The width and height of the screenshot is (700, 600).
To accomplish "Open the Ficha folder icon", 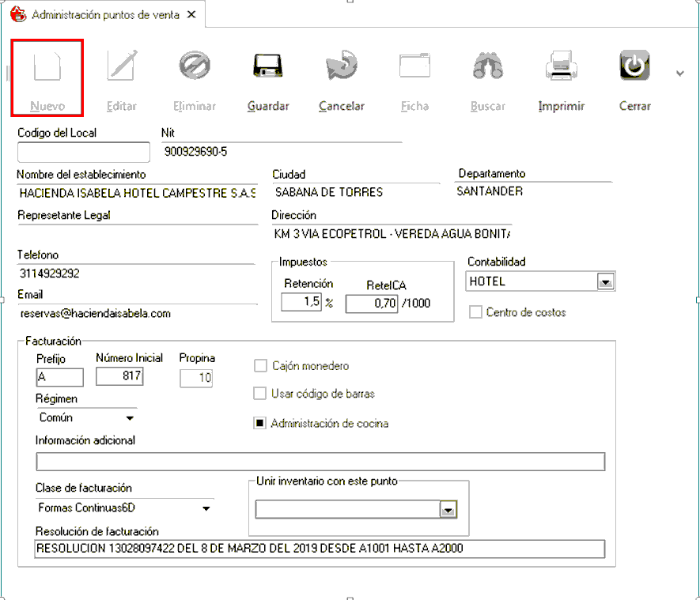I will [414, 67].
